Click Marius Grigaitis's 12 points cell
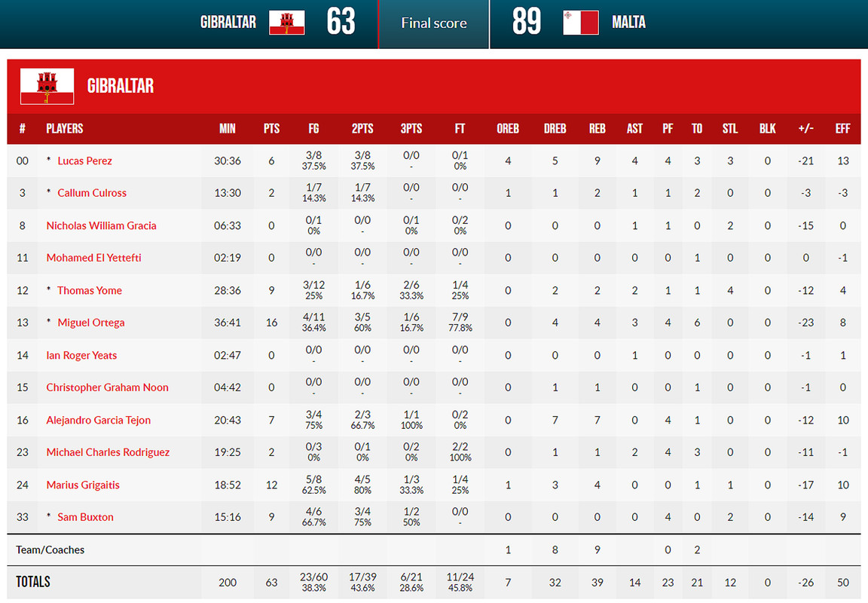Viewport: 868px width, 603px height. [x=271, y=485]
